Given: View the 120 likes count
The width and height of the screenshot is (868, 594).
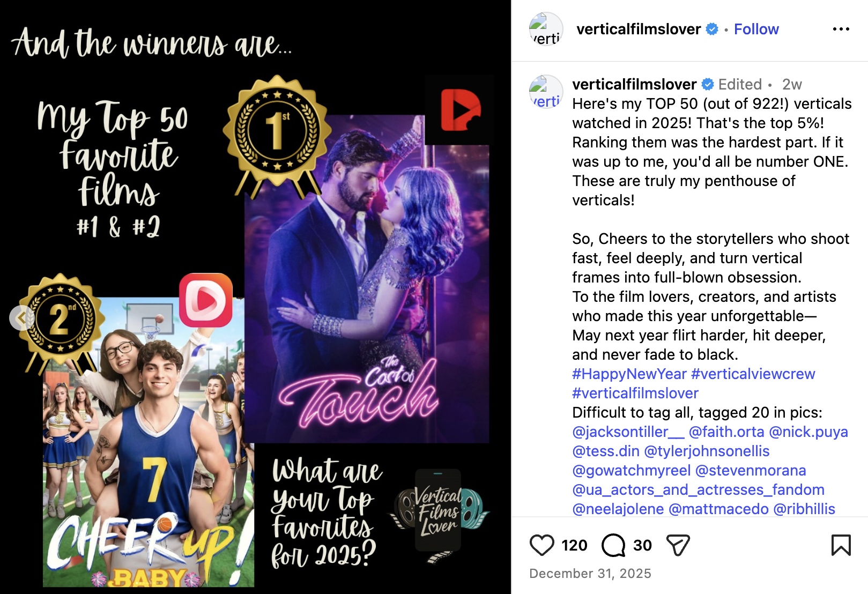Looking at the screenshot, I should coord(574,546).
